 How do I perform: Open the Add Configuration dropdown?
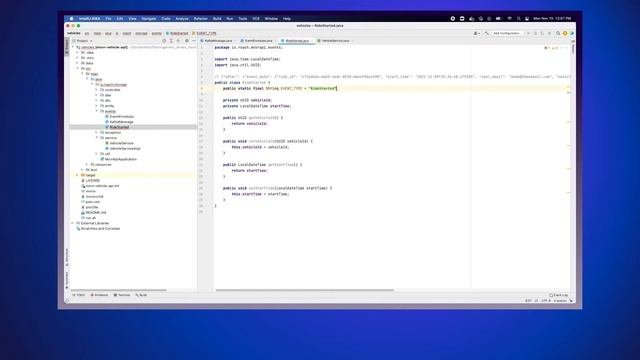[507, 33]
